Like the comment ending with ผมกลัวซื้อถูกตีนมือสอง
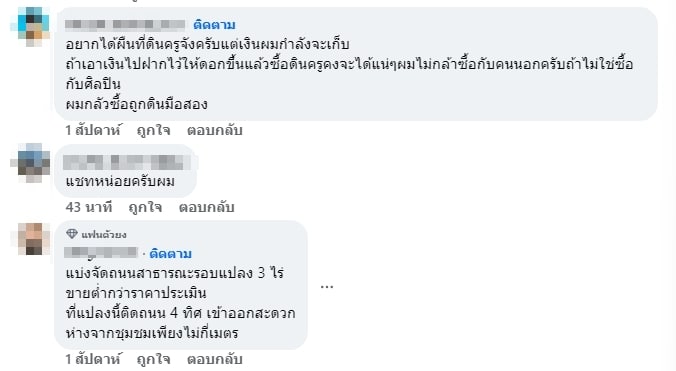Screen dimensions: 676x371 click(x=153, y=130)
